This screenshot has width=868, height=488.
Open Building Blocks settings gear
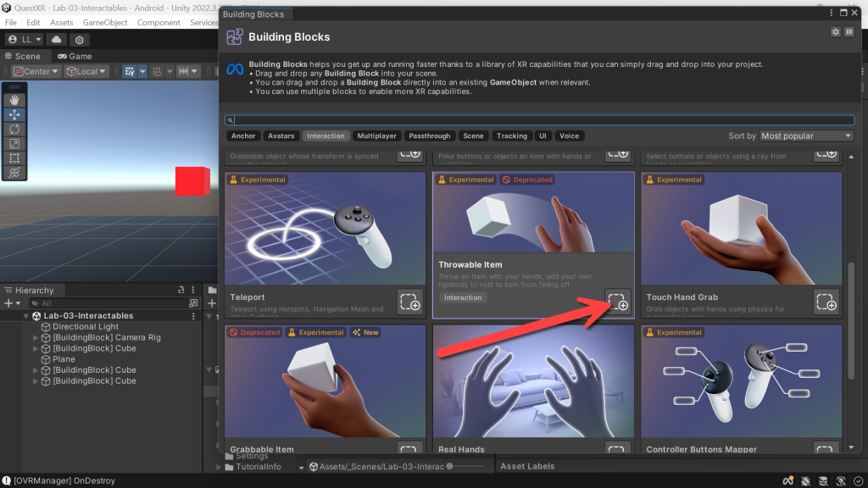pos(835,32)
